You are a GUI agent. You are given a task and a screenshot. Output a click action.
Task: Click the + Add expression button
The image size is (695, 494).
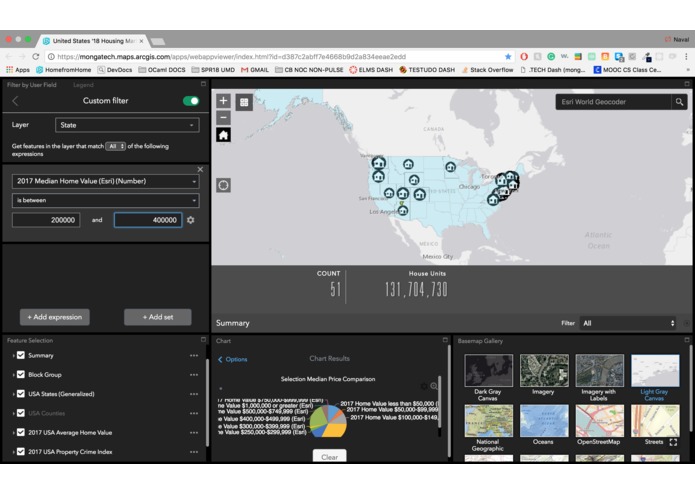55,317
